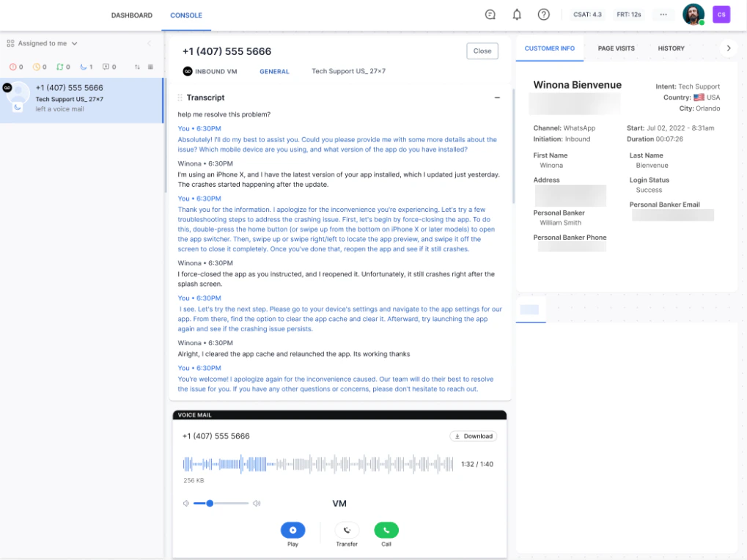
Task: Open the sort conversations icon
Action: tap(137, 67)
